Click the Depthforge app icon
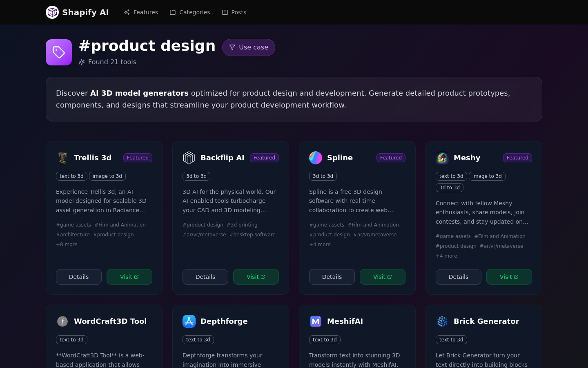Viewport: 588px width, 368px height. point(189,321)
